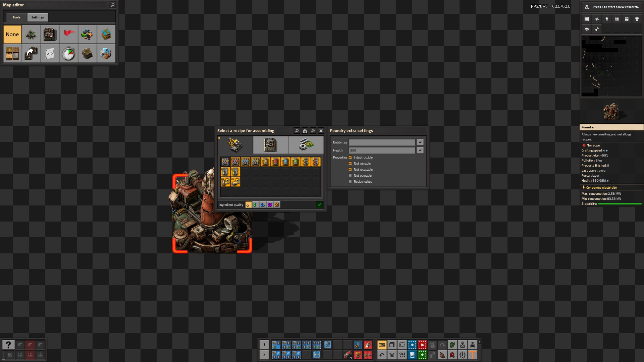Toggle the ALT mode button

tap(382, 345)
